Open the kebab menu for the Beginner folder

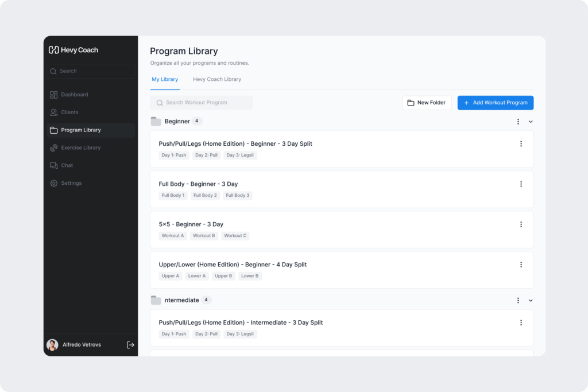[x=517, y=122]
